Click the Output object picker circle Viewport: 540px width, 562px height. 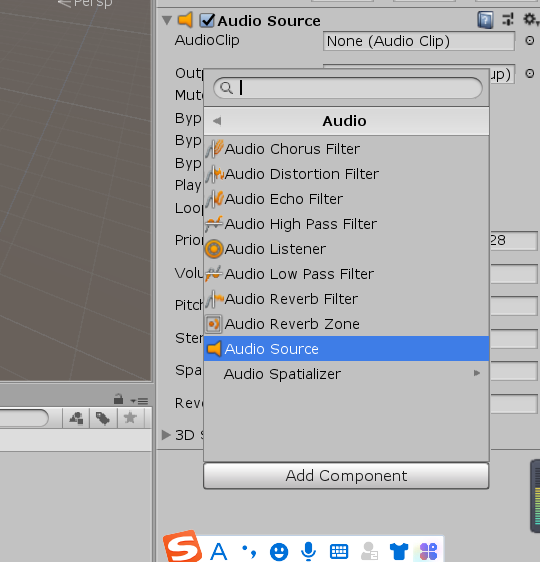530,73
